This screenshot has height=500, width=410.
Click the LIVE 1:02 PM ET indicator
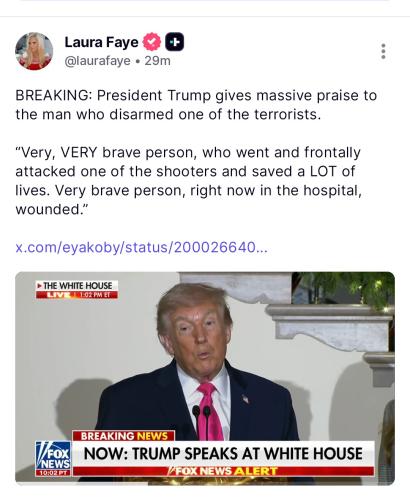coord(77,295)
